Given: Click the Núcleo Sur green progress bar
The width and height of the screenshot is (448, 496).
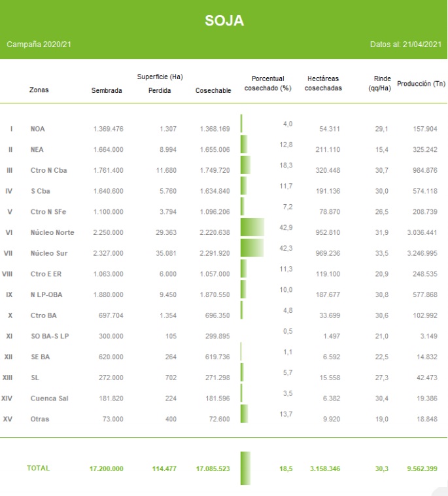Looking at the screenshot, I should click(252, 248).
